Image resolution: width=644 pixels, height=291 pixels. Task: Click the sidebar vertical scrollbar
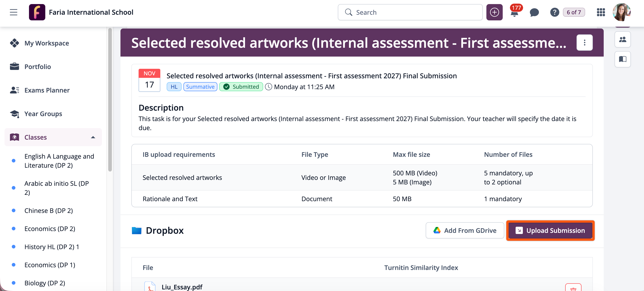110,100
